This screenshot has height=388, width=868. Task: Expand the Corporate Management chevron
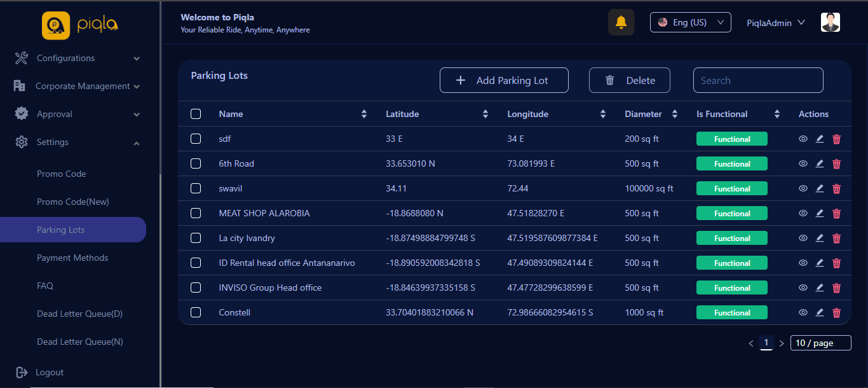pos(137,87)
